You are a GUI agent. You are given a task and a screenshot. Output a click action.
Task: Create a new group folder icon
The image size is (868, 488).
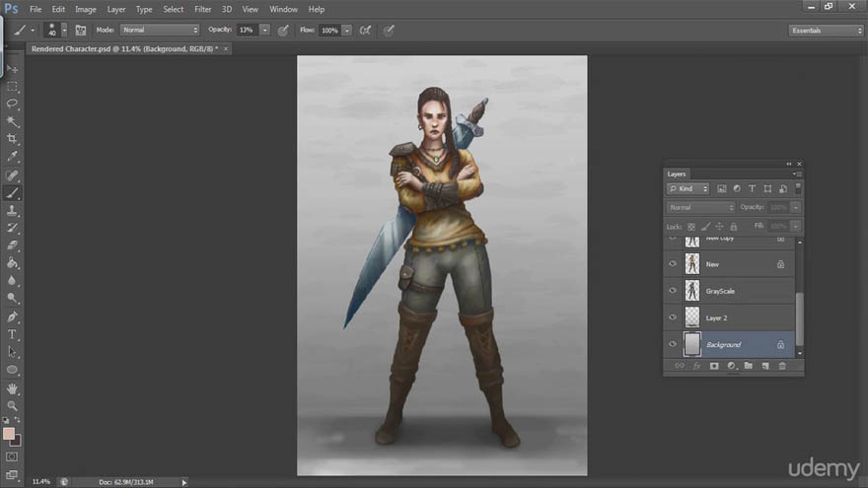pyautogui.click(x=749, y=366)
